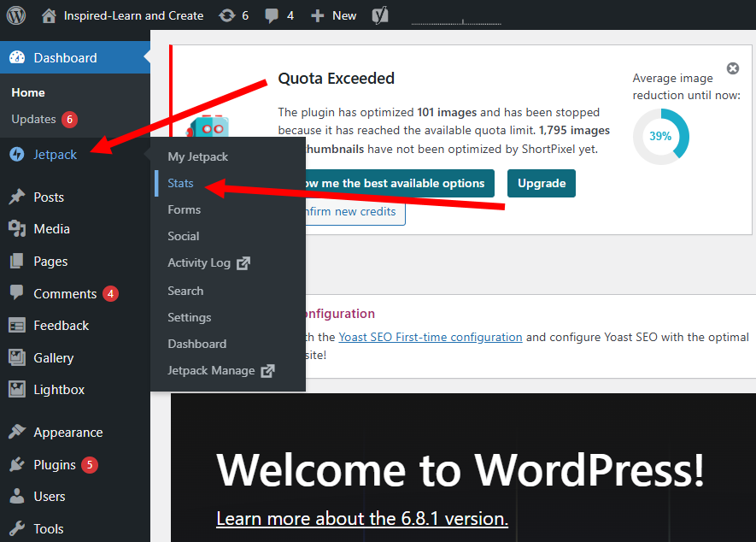Select Stats in the Jetpack submenu
756x542 pixels.
click(180, 184)
